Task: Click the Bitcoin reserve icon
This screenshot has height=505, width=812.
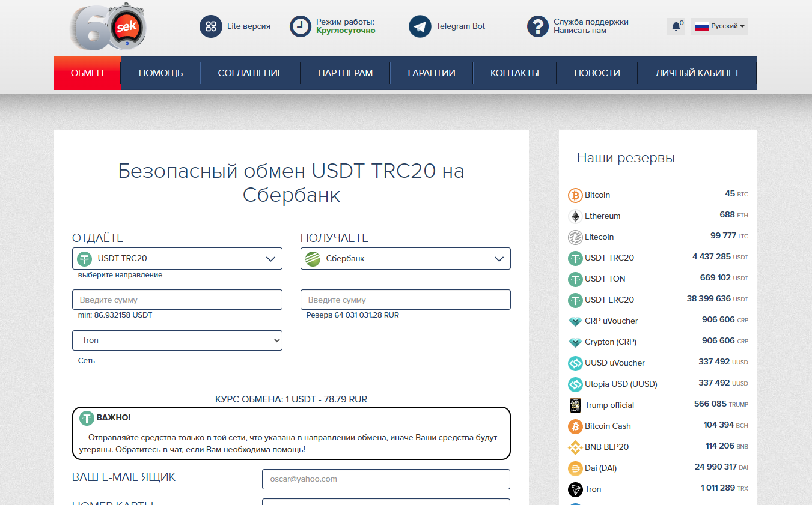Action: click(x=575, y=195)
